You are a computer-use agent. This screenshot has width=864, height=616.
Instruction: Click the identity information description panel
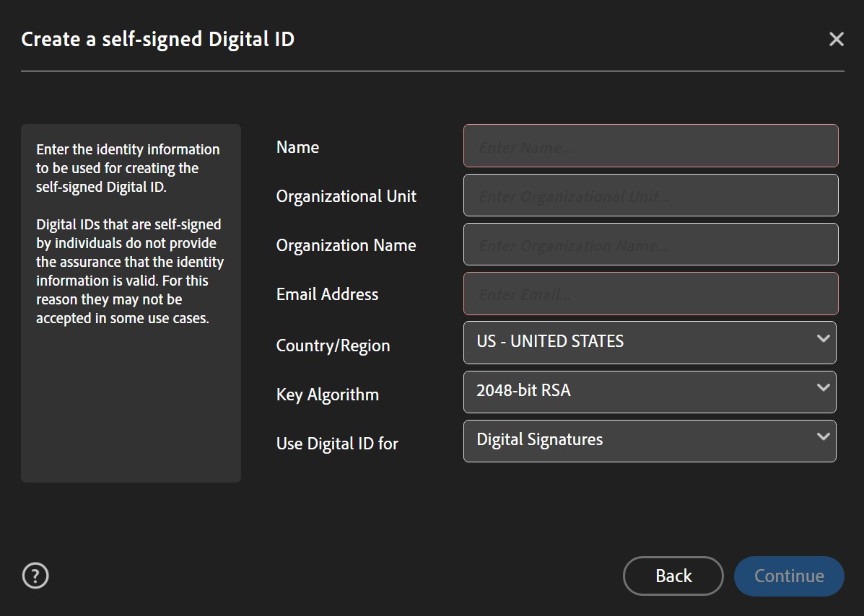pos(131,302)
